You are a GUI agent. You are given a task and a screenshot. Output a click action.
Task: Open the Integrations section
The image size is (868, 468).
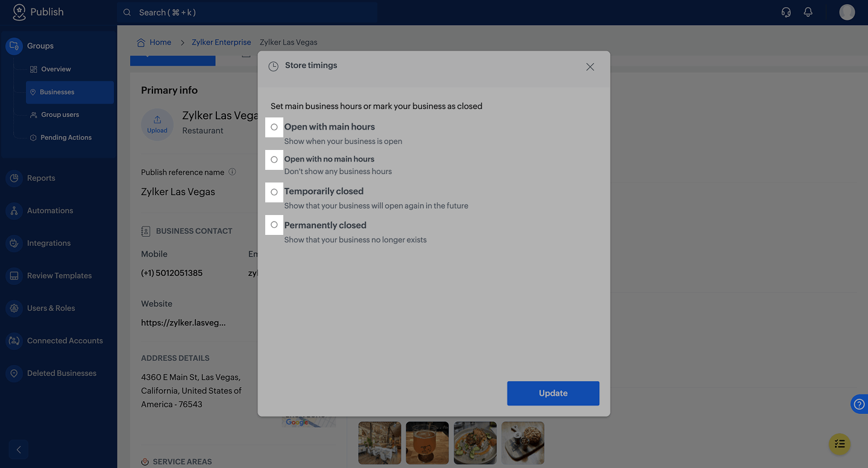pos(49,243)
